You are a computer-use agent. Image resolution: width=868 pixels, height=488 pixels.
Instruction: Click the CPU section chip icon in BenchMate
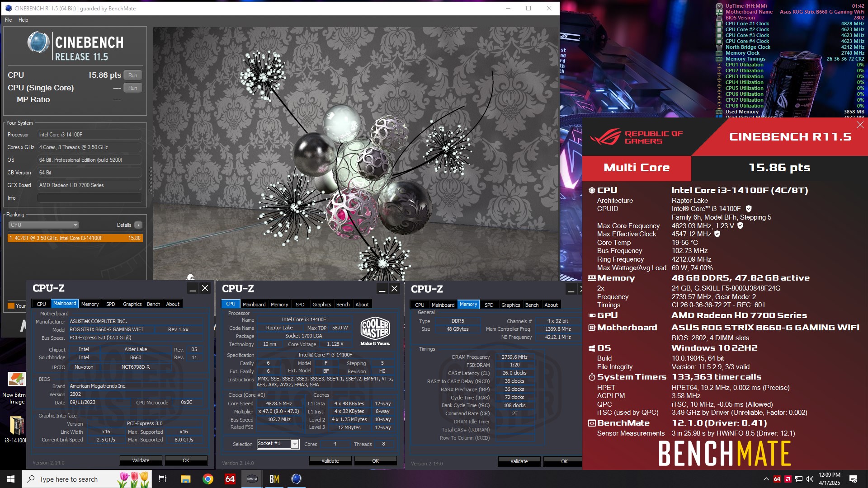(592, 190)
